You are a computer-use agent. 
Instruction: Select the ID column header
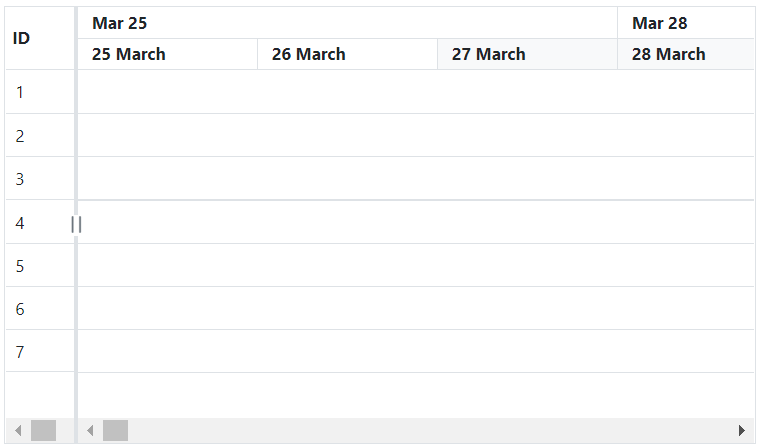coord(21,39)
